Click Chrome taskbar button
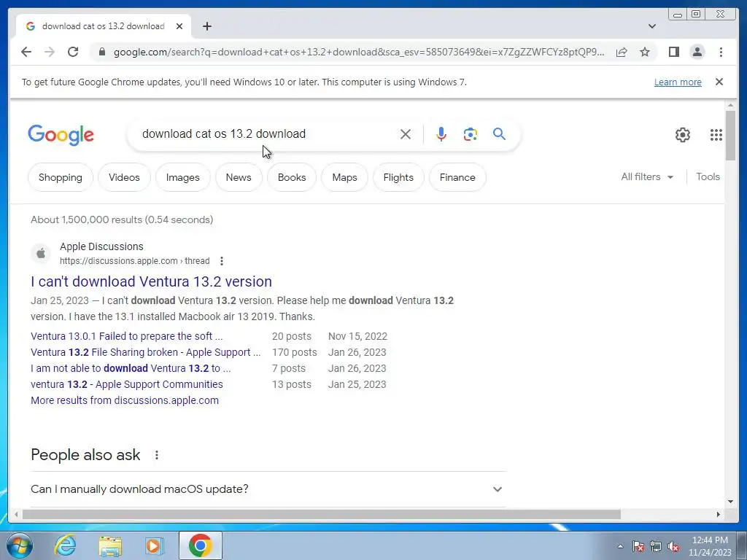The image size is (747, 560). (200, 545)
